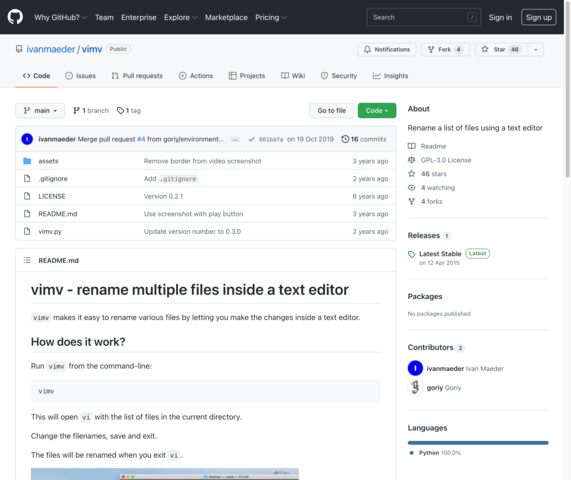Select the Code tab

coord(36,76)
